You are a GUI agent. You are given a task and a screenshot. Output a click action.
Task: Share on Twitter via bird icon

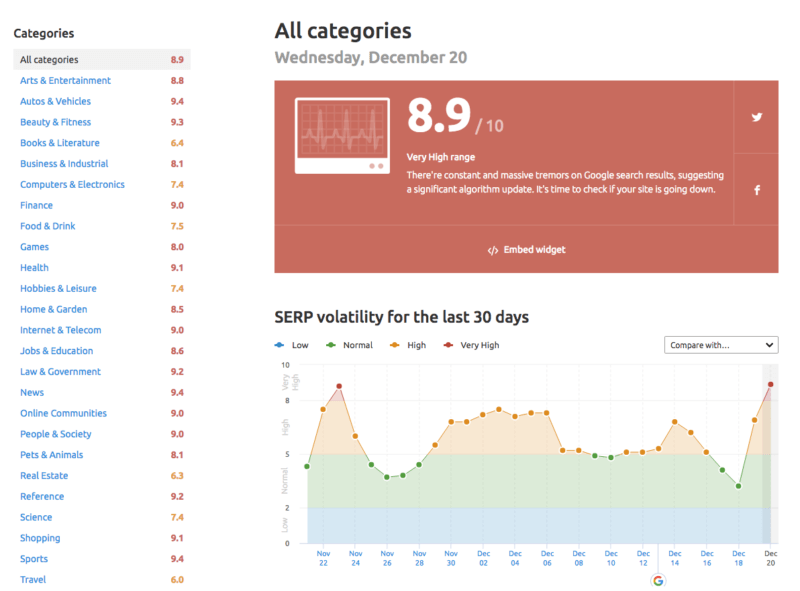[x=757, y=117]
